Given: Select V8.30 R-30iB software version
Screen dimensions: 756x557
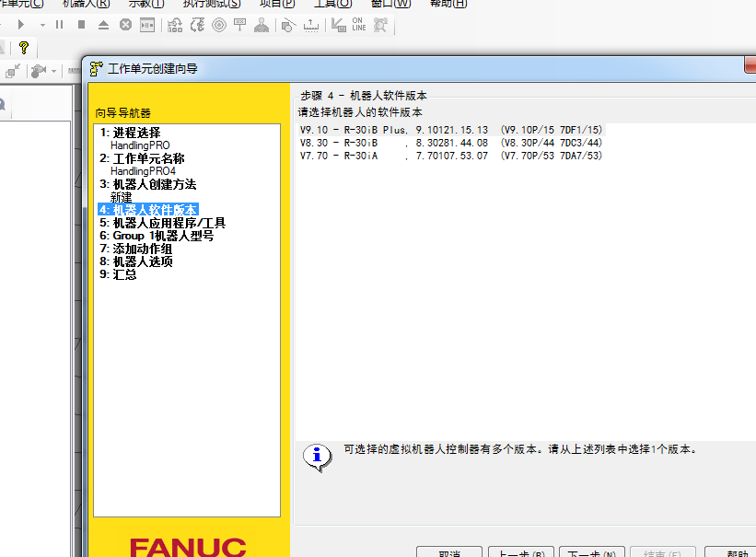Looking at the screenshot, I should tap(451, 143).
